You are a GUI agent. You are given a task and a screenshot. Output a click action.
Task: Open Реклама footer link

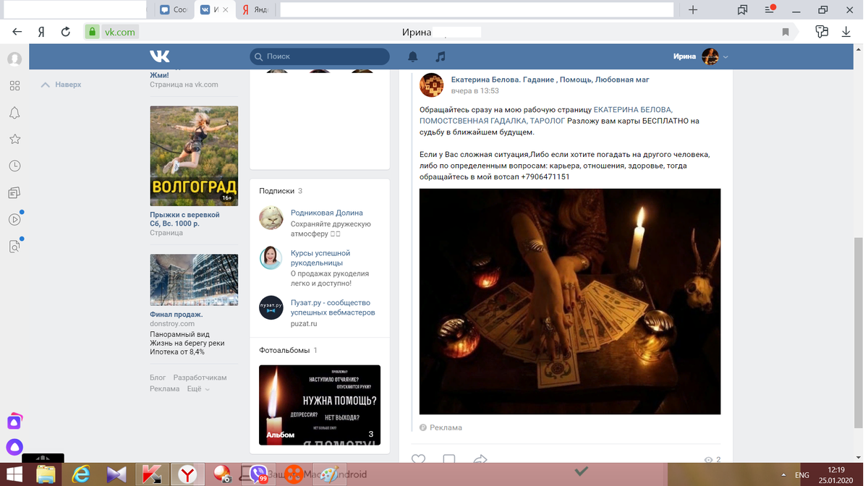165,388
